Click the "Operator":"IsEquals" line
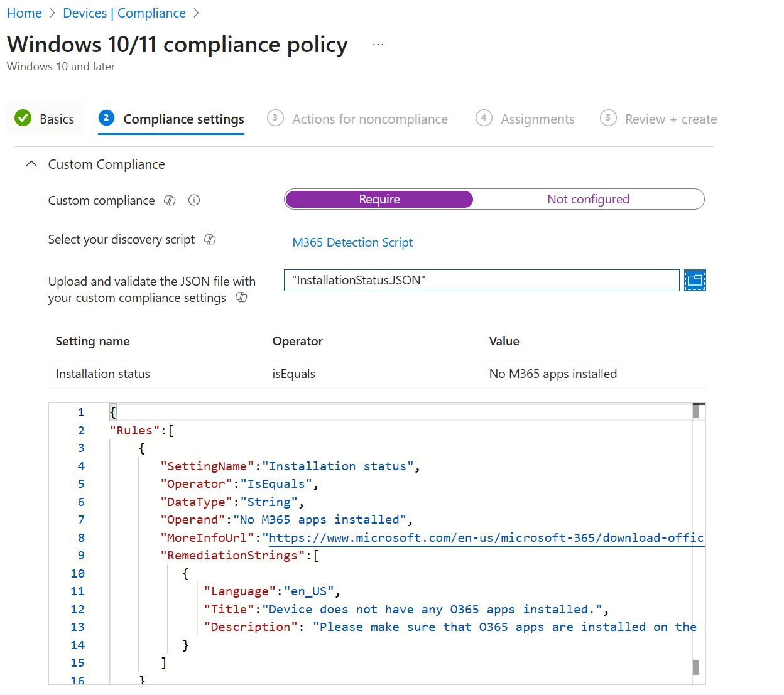 click(239, 483)
